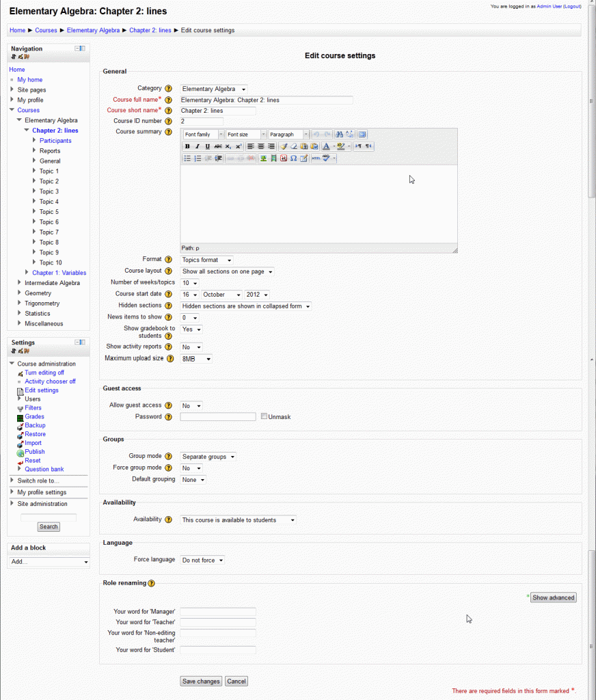Open Question bank in Settings

point(44,469)
